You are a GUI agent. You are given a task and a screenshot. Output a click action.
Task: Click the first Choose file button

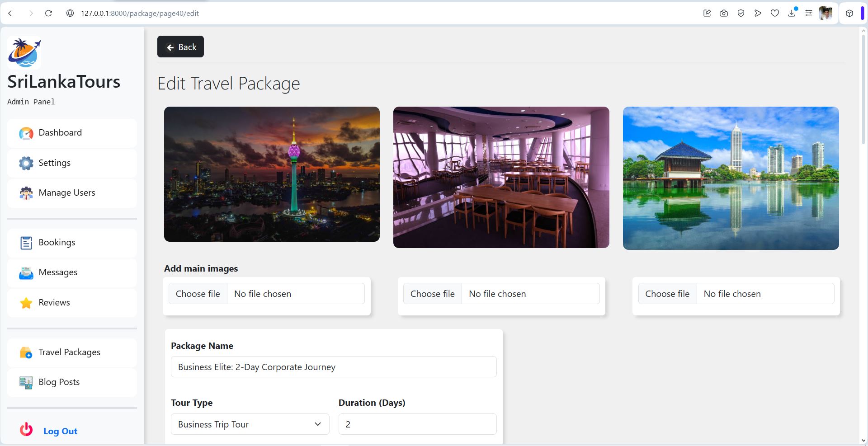coord(198,294)
